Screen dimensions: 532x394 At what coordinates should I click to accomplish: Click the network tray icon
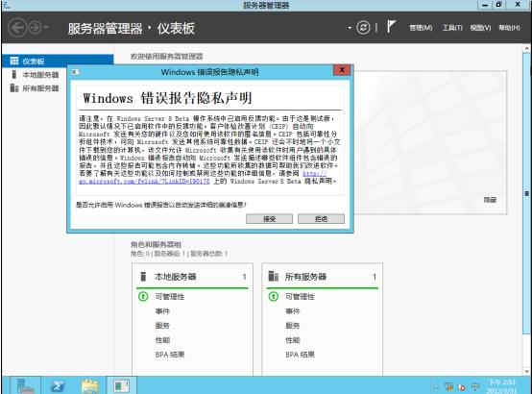[x=449, y=386]
